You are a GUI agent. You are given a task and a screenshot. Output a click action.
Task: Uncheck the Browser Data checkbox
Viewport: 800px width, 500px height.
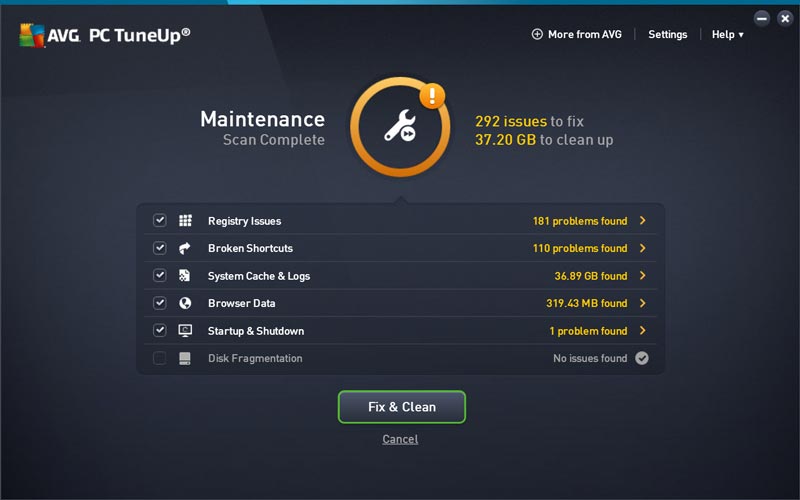pos(160,303)
